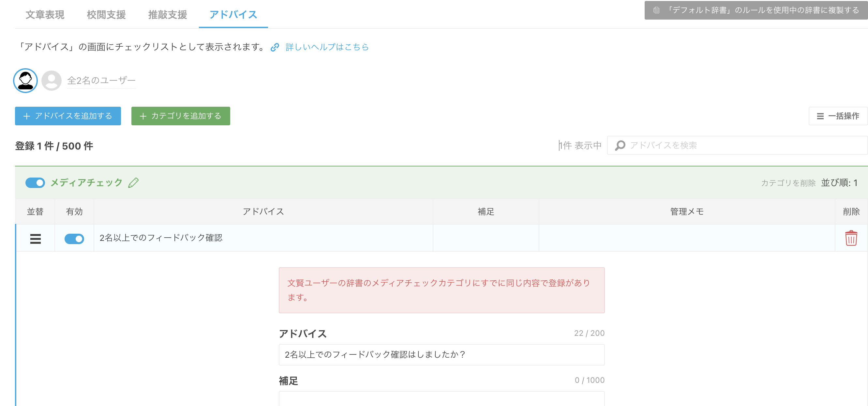Click the 並替 column header

[35, 211]
